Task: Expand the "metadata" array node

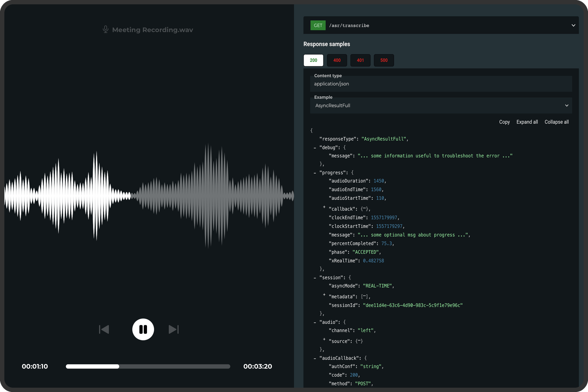Action: (324, 295)
